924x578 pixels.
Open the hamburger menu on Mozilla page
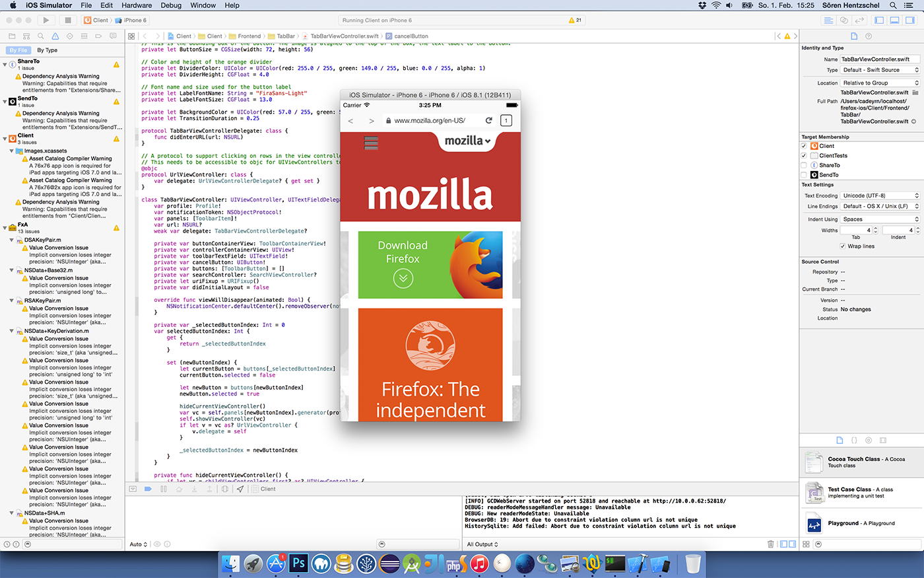pyautogui.click(x=371, y=143)
